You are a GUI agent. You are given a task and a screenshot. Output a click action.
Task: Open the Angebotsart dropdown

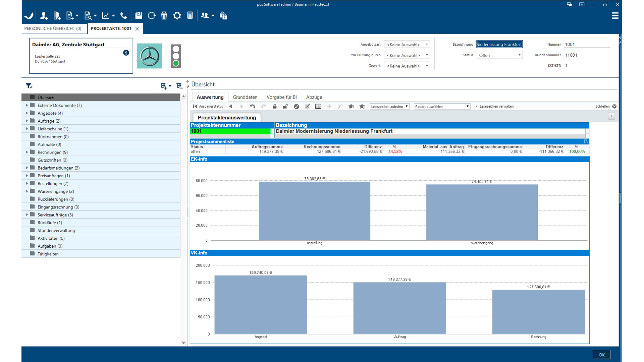407,45
